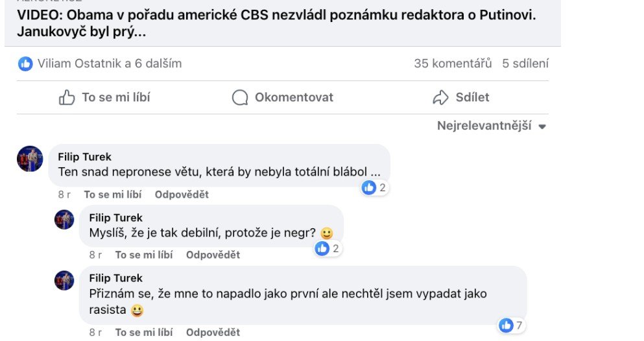Click the speech bubble comment icon
This screenshot has height=341, width=644.
[x=240, y=98]
